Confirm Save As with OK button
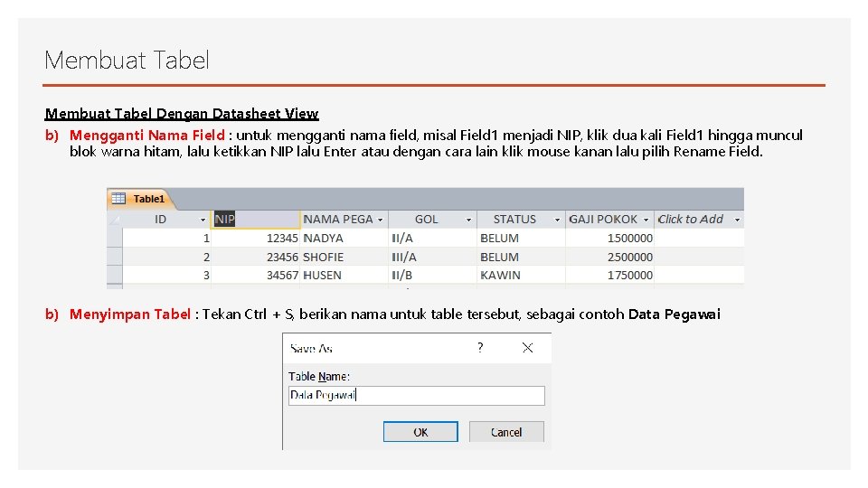 click(420, 432)
